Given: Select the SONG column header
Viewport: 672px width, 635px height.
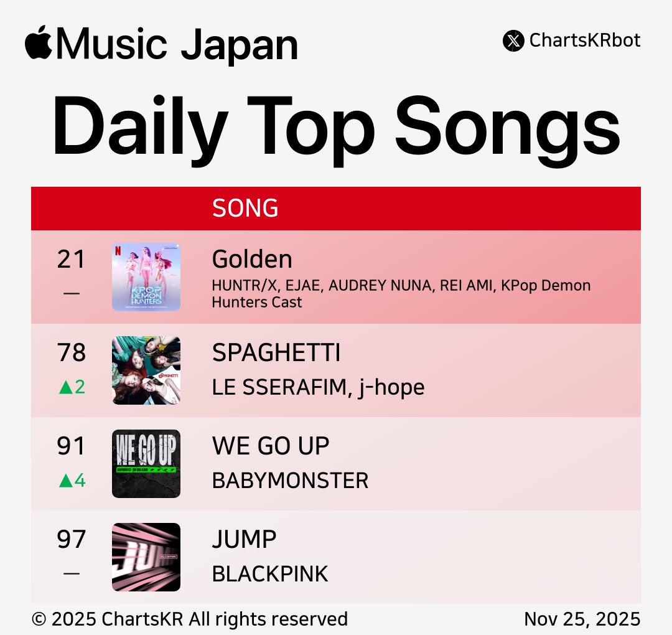Looking at the screenshot, I should (x=245, y=209).
